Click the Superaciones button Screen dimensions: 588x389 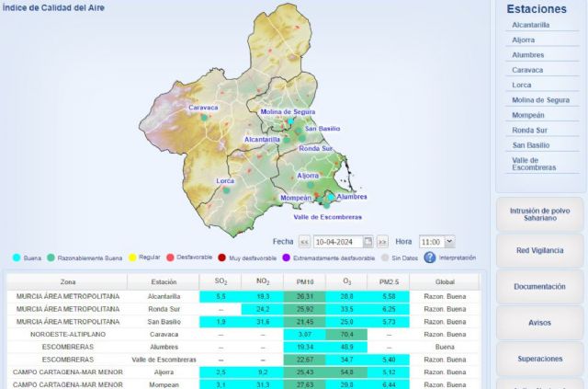pyautogui.click(x=540, y=359)
